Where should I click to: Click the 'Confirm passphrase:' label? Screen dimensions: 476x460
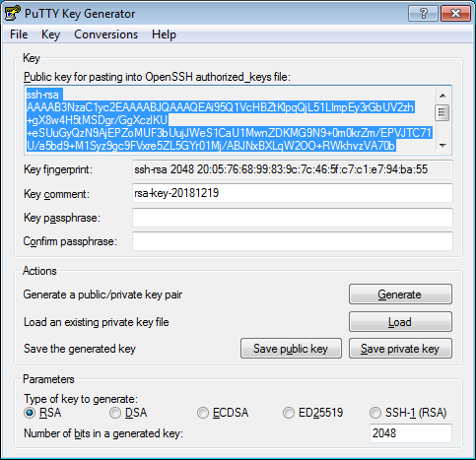70,241
